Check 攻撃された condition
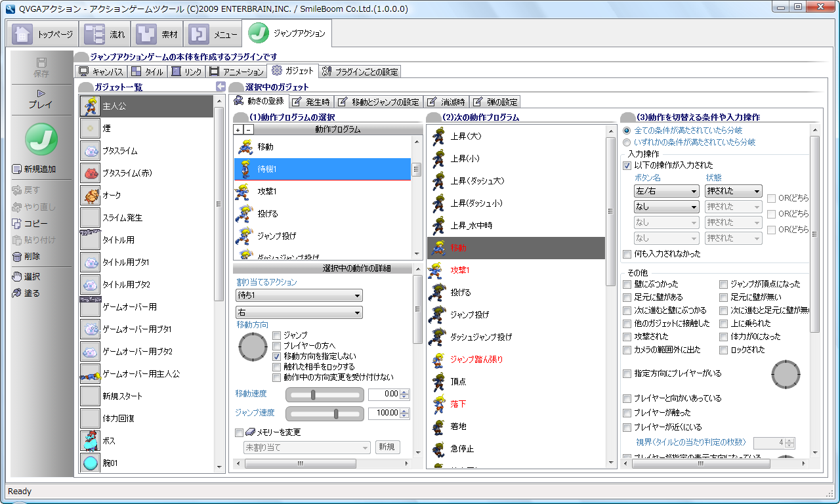Viewport: 840px width, 504px height. [x=627, y=337]
